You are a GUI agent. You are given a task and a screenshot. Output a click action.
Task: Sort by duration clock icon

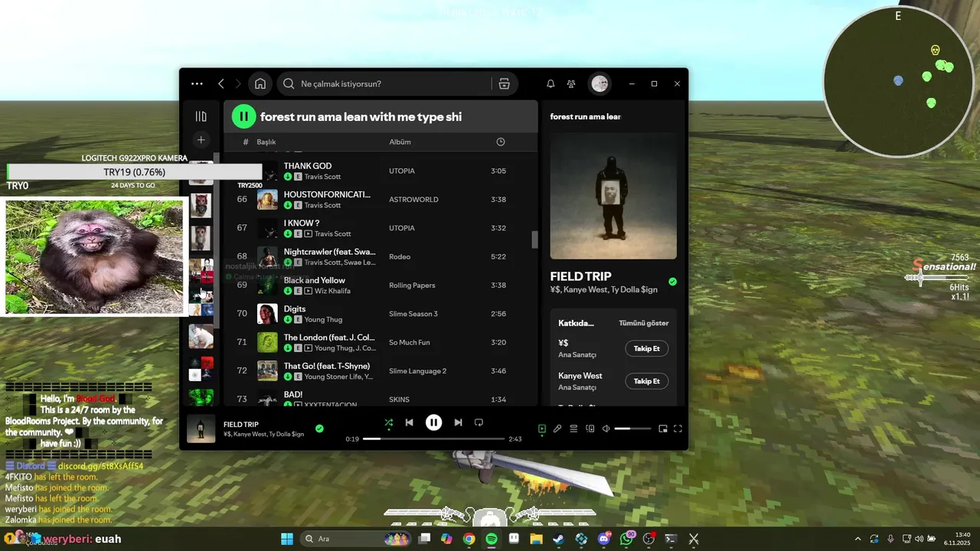501,142
